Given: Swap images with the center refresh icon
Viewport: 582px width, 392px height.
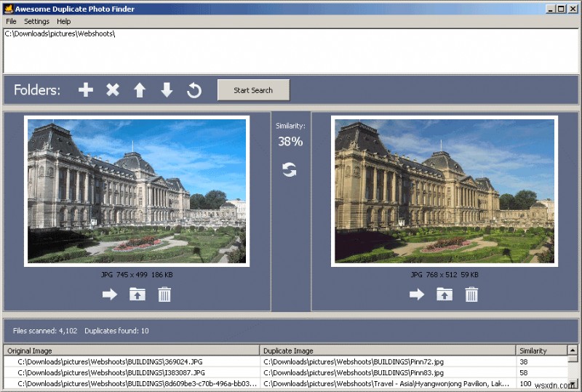Looking at the screenshot, I should pos(289,169).
